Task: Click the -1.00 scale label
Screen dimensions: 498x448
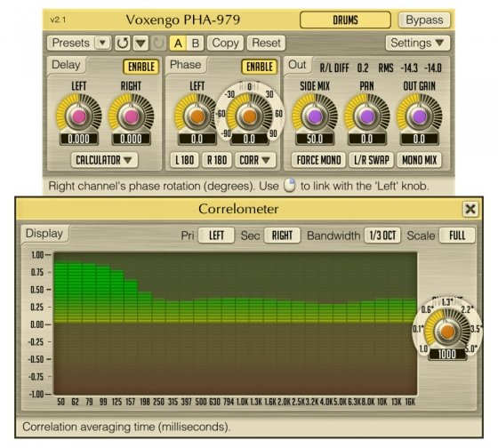Action: tap(36, 395)
